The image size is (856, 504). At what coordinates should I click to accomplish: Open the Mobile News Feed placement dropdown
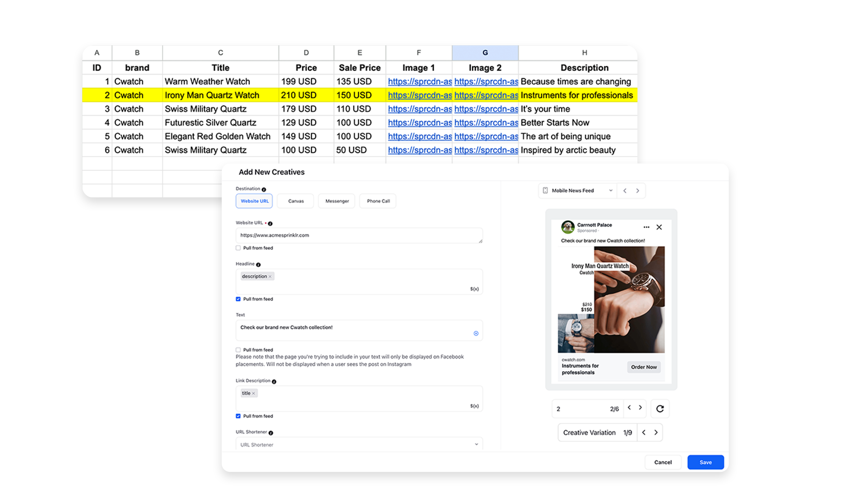point(611,191)
